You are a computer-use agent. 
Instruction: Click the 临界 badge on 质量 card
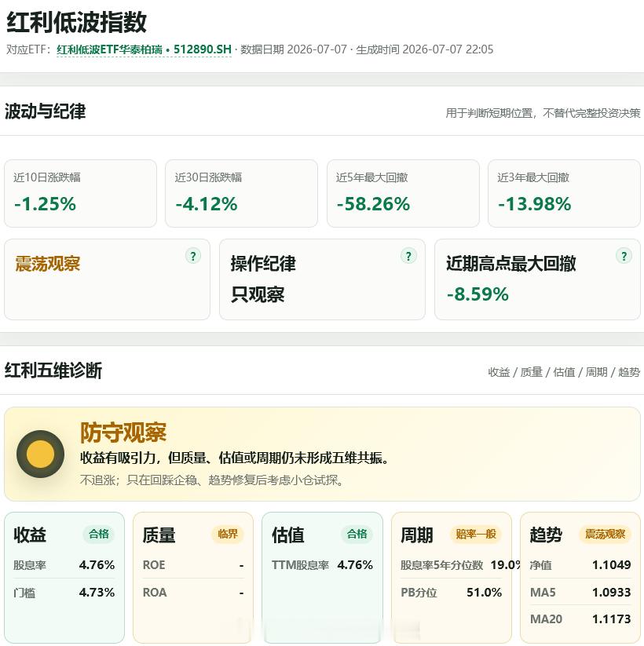click(228, 534)
